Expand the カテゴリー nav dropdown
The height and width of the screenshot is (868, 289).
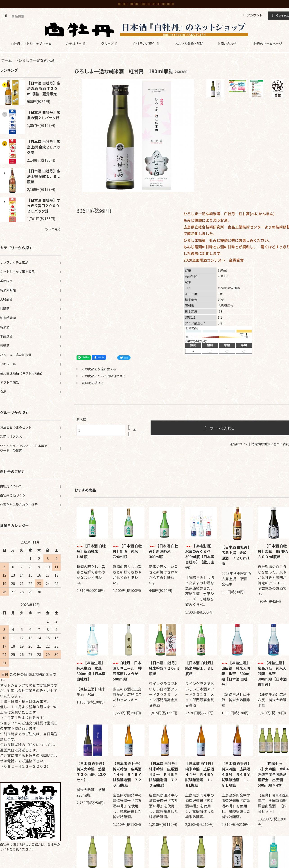(75, 43)
